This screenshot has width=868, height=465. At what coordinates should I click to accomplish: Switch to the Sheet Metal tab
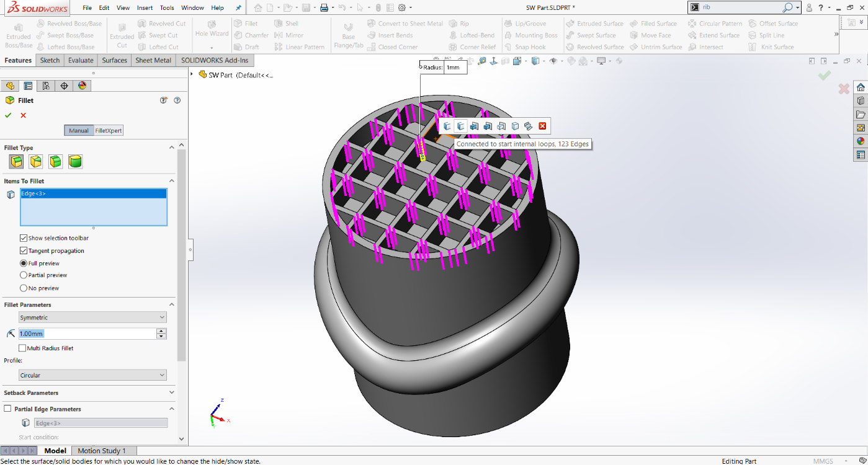[x=153, y=60]
